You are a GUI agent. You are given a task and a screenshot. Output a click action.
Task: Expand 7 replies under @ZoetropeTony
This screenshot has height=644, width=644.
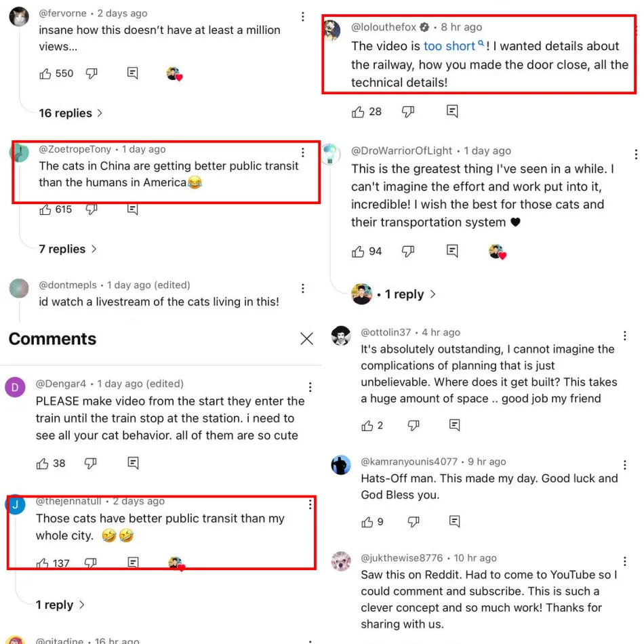[x=68, y=249]
